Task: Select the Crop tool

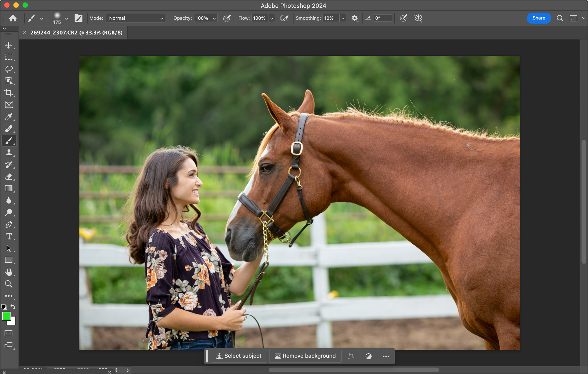Action: click(x=9, y=93)
